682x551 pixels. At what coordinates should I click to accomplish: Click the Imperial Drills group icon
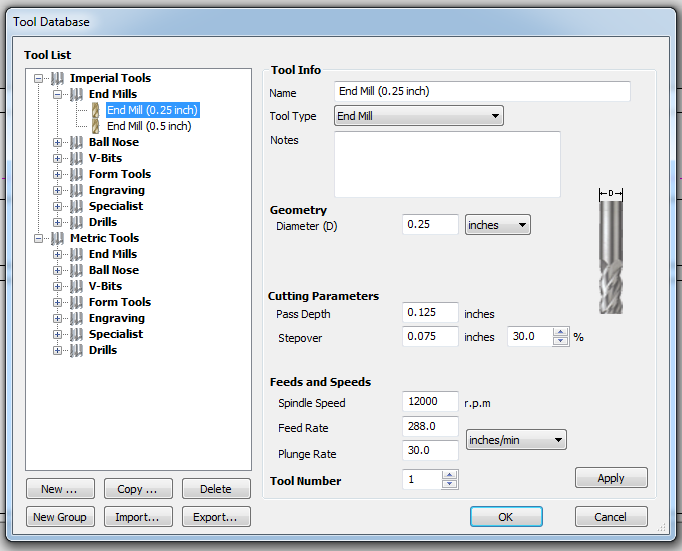pyautogui.click(x=77, y=222)
